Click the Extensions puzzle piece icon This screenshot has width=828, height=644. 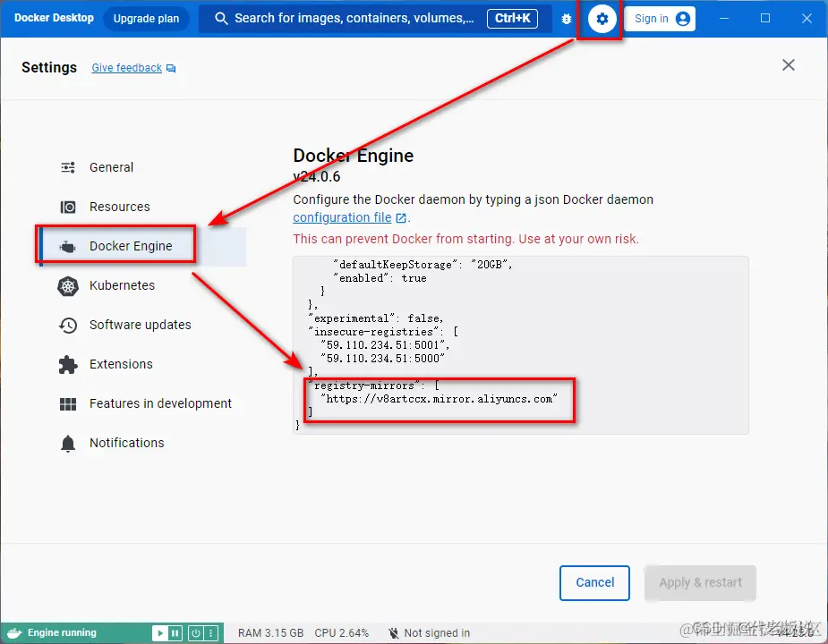[x=68, y=364]
